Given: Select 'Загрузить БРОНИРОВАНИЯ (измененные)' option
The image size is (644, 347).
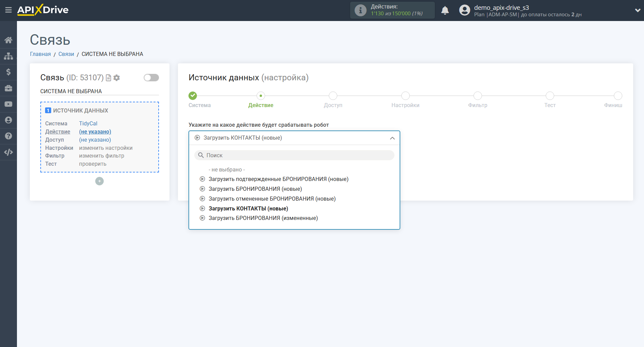Looking at the screenshot, I should click(x=263, y=218).
